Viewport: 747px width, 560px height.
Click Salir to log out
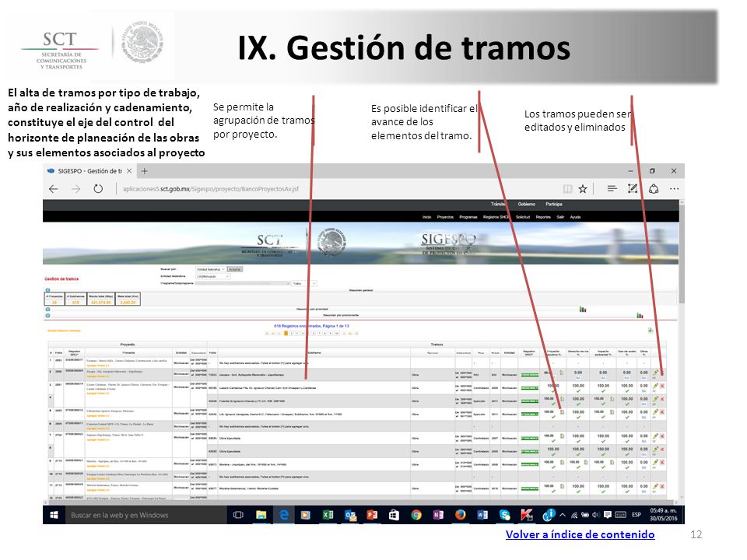click(x=560, y=217)
